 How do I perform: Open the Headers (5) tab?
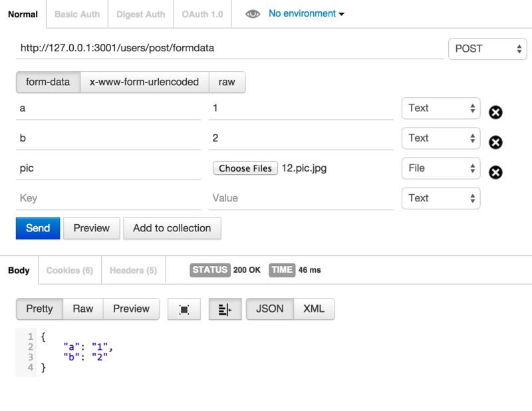coord(134,271)
